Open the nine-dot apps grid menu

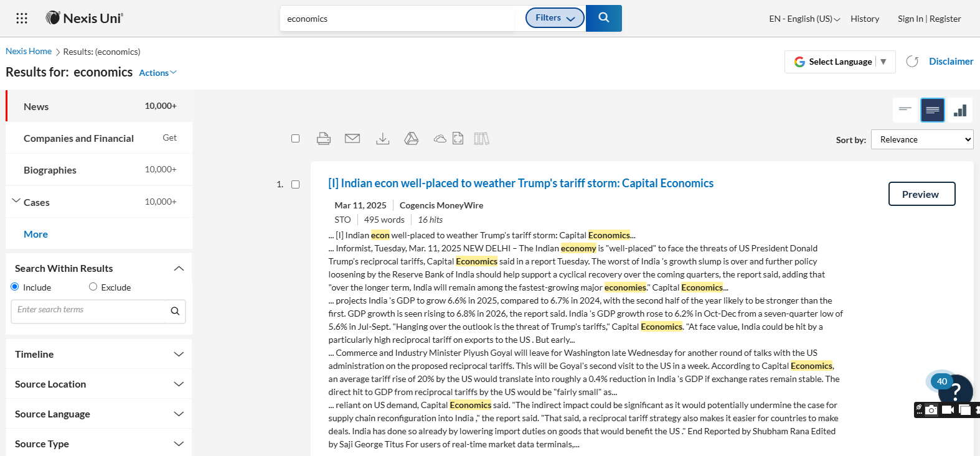pos(22,18)
